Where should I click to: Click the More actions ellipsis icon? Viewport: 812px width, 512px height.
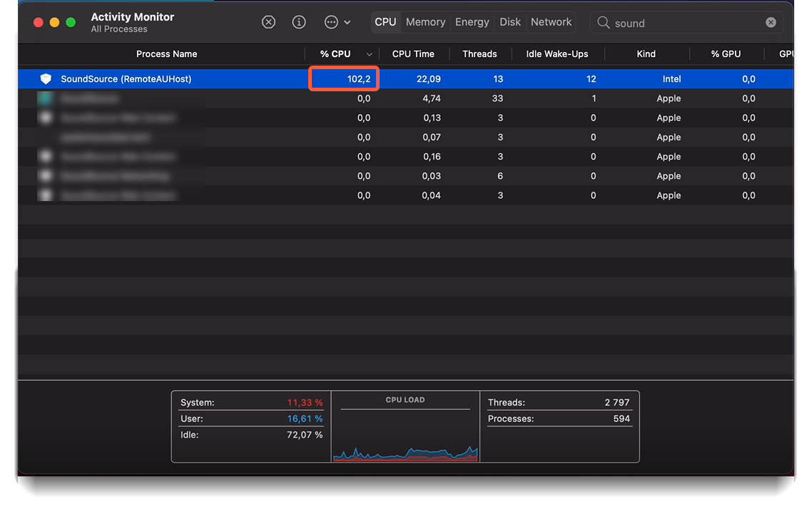point(331,22)
